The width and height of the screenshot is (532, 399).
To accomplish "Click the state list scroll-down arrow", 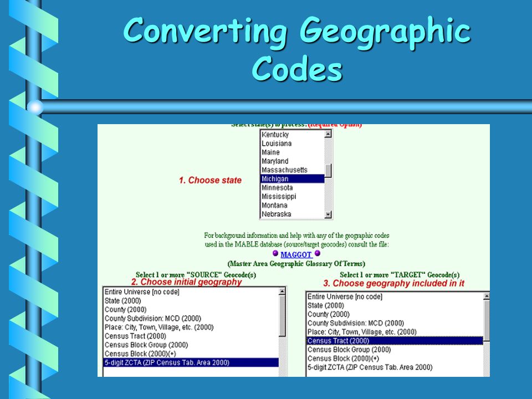I will [328, 214].
